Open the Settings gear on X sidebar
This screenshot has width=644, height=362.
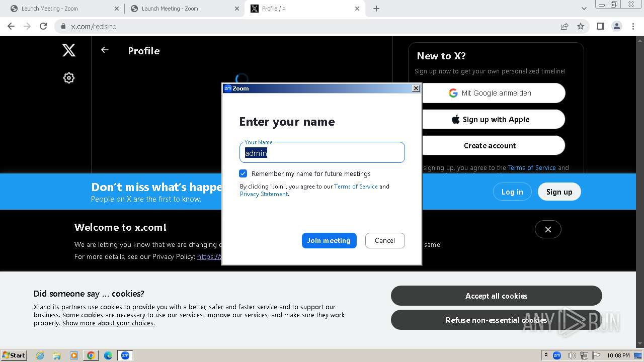pos(69,78)
